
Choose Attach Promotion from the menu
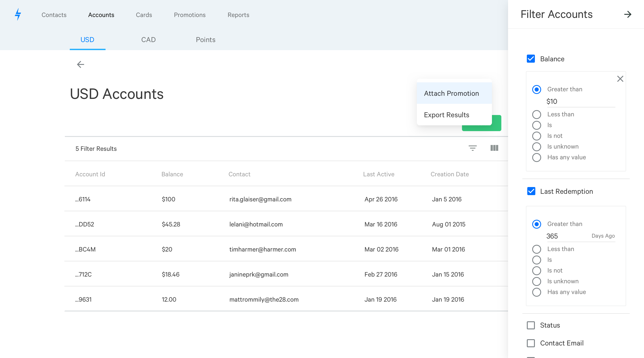point(451,93)
